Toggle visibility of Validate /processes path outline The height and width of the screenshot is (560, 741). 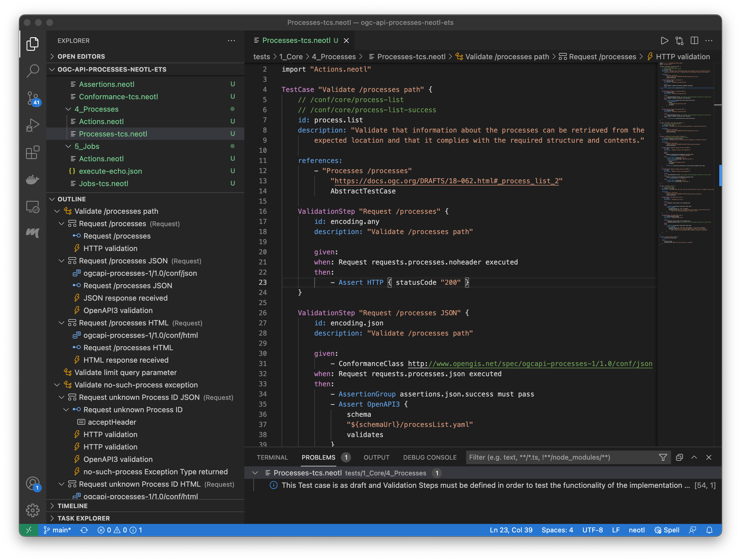[x=55, y=211]
